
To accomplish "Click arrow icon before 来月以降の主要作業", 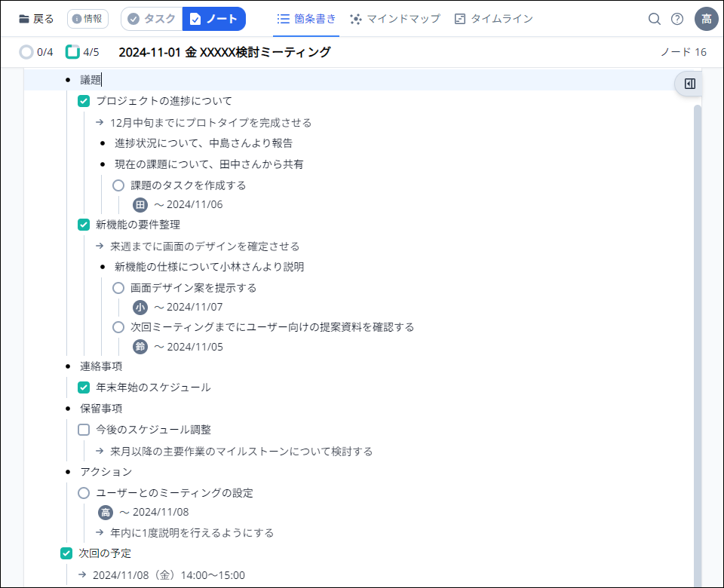I will click(x=100, y=451).
